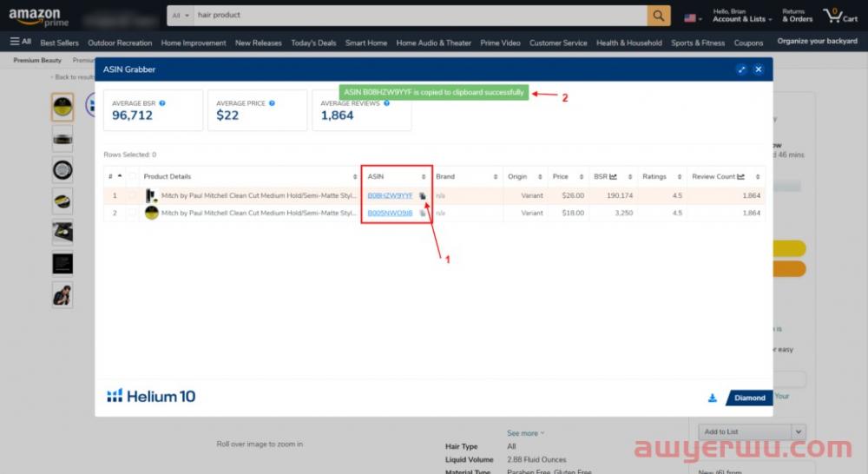Open New Releases nav item

click(x=258, y=43)
